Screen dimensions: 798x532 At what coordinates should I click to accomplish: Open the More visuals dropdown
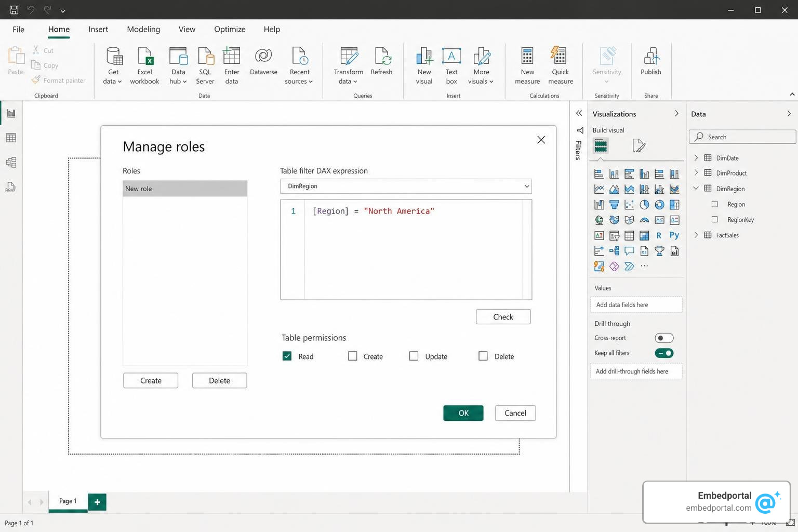(481, 65)
